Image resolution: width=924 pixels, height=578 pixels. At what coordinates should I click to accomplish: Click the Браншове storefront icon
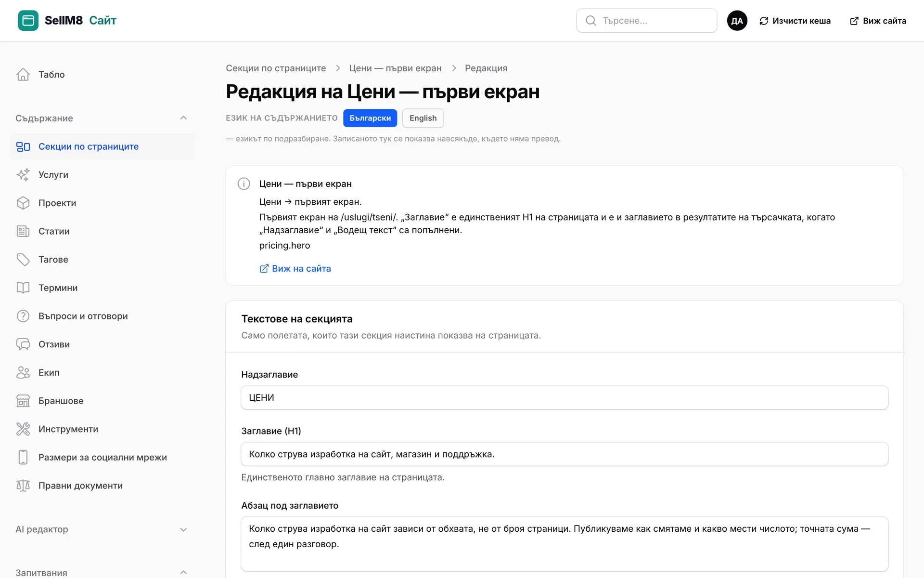[x=23, y=401]
